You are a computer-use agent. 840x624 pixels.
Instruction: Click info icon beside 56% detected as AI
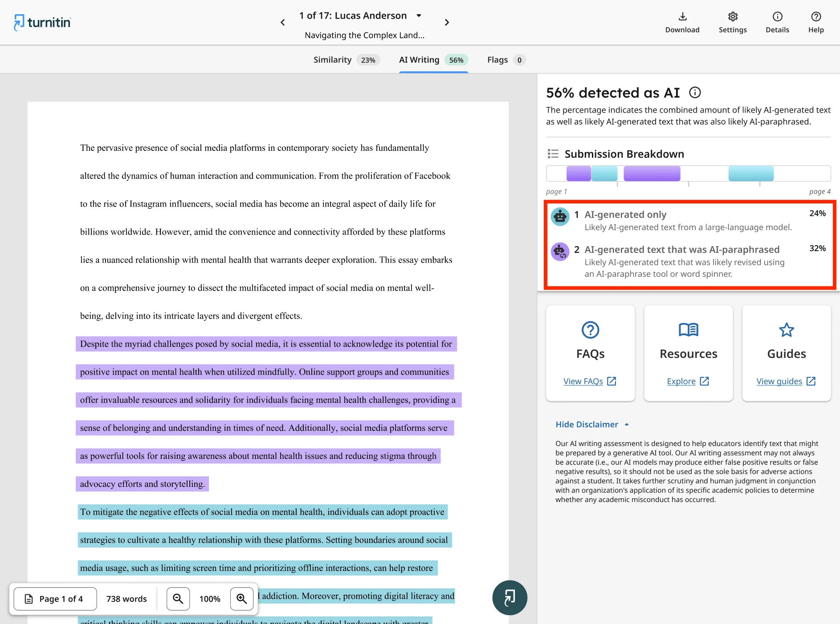pyautogui.click(x=695, y=93)
